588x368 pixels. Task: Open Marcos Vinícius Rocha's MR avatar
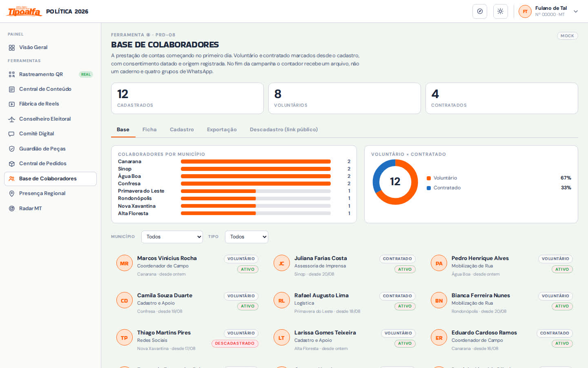pyautogui.click(x=124, y=264)
